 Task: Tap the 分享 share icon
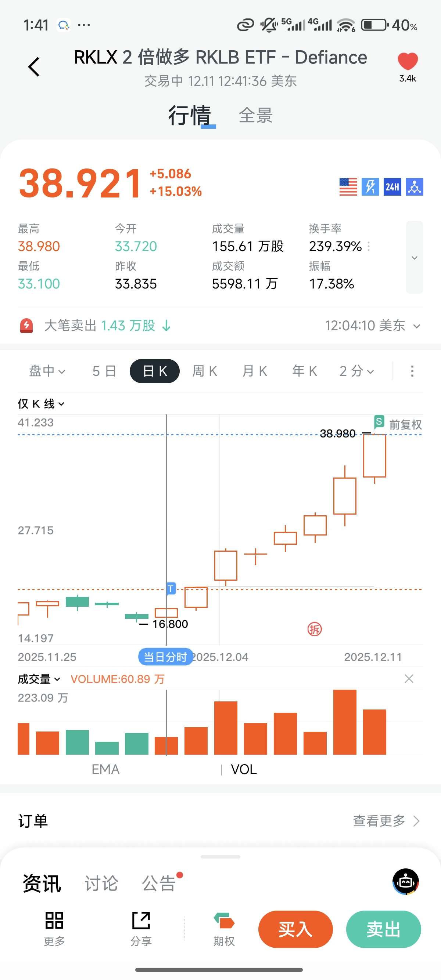(141, 928)
